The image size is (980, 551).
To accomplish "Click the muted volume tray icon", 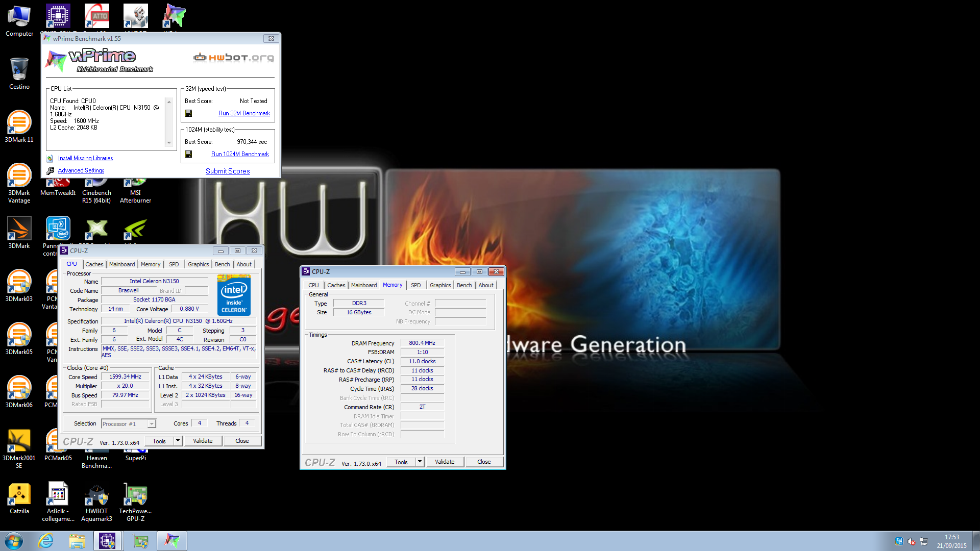I will [x=912, y=542].
